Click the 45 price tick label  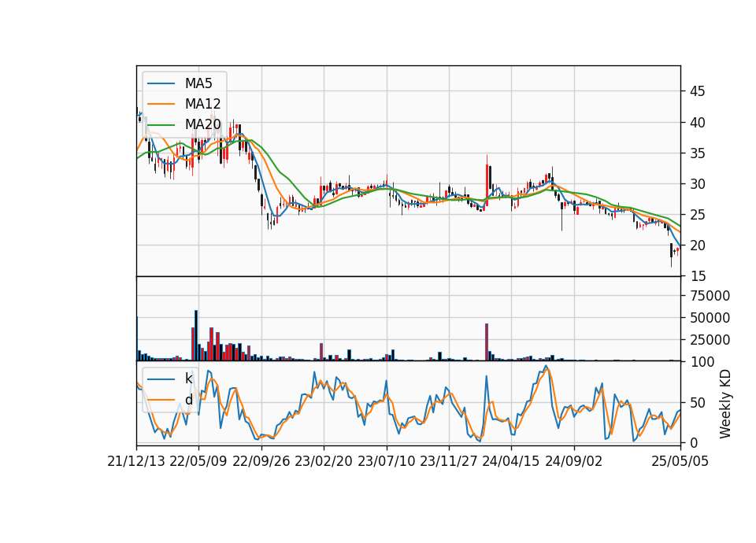tap(697, 91)
